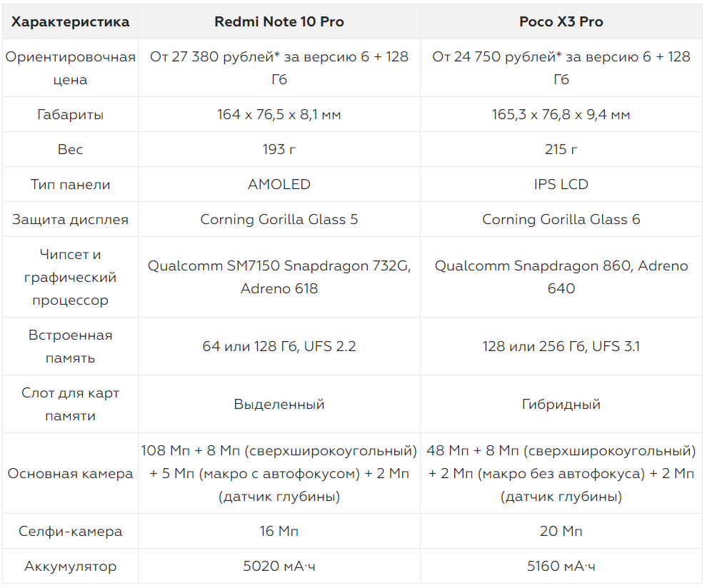Click the Corning Gorilla Glass 5 cell

[279, 220]
